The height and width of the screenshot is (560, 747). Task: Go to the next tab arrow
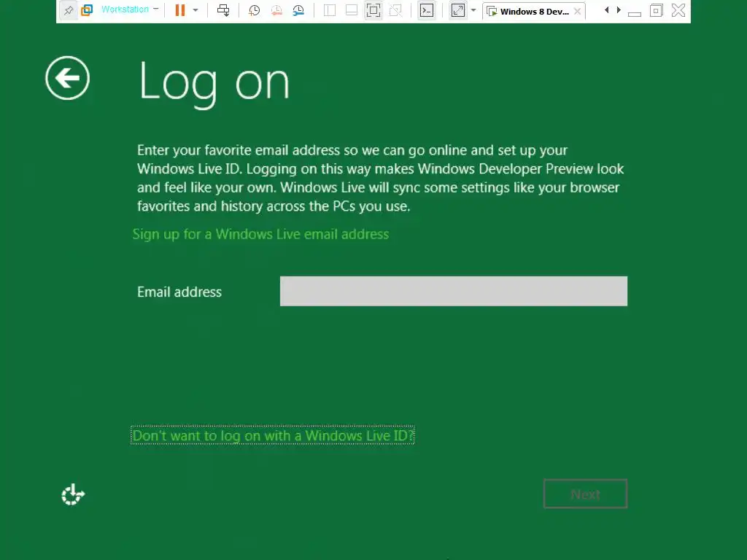coord(619,10)
